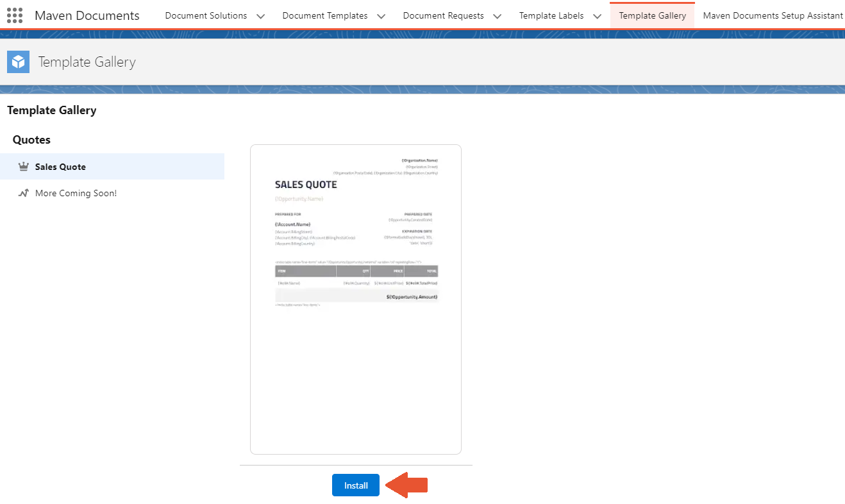Click the crown icon beside Sales Quote
Screen dimensions: 845x504
click(x=24, y=167)
